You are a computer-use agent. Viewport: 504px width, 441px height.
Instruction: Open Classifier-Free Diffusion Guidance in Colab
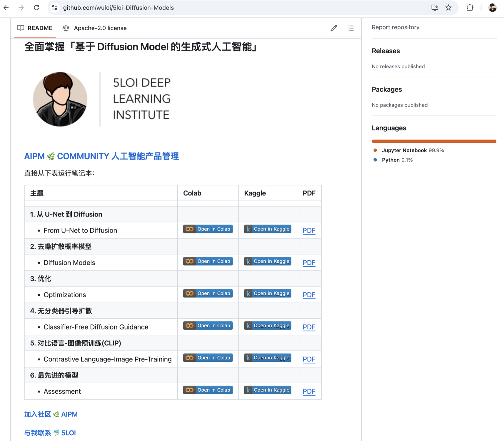click(x=208, y=326)
